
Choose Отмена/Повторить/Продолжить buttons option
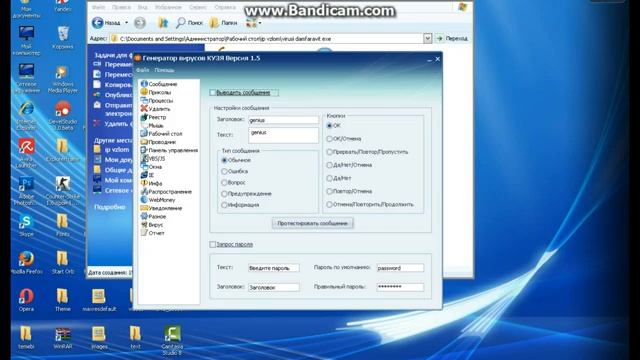click(x=329, y=204)
